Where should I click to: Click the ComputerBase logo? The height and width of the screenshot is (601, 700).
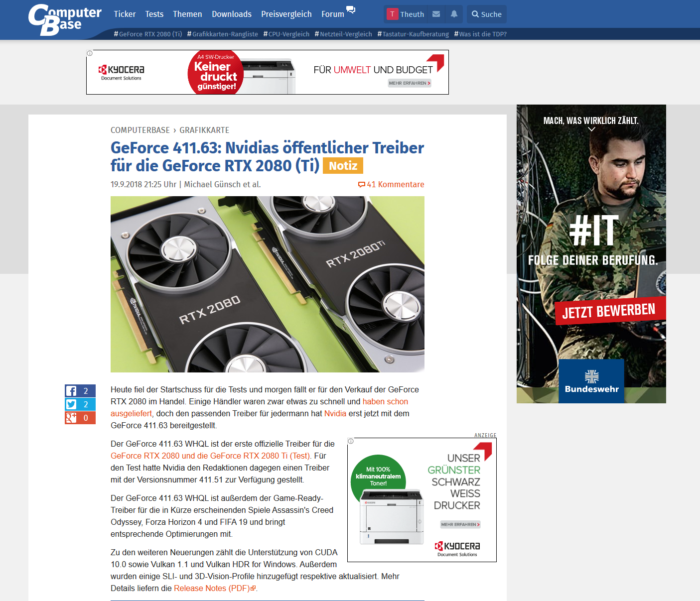pyautogui.click(x=65, y=20)
